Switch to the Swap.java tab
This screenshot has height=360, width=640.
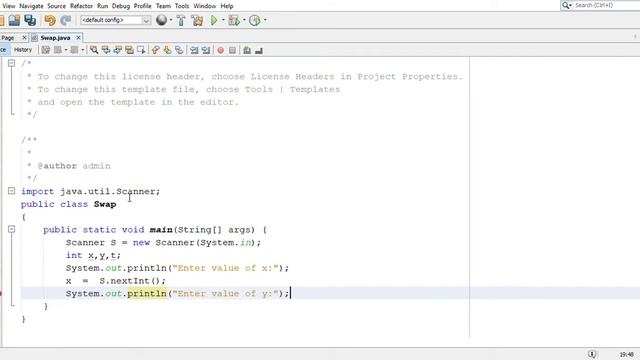pyautogui.click(x=55, y=38)
